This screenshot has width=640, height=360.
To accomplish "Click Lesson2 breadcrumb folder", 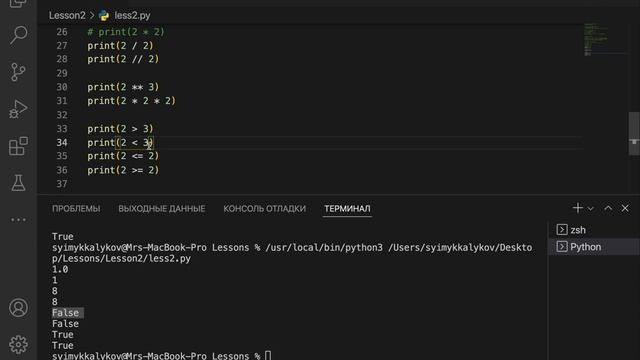I will 67,16.
